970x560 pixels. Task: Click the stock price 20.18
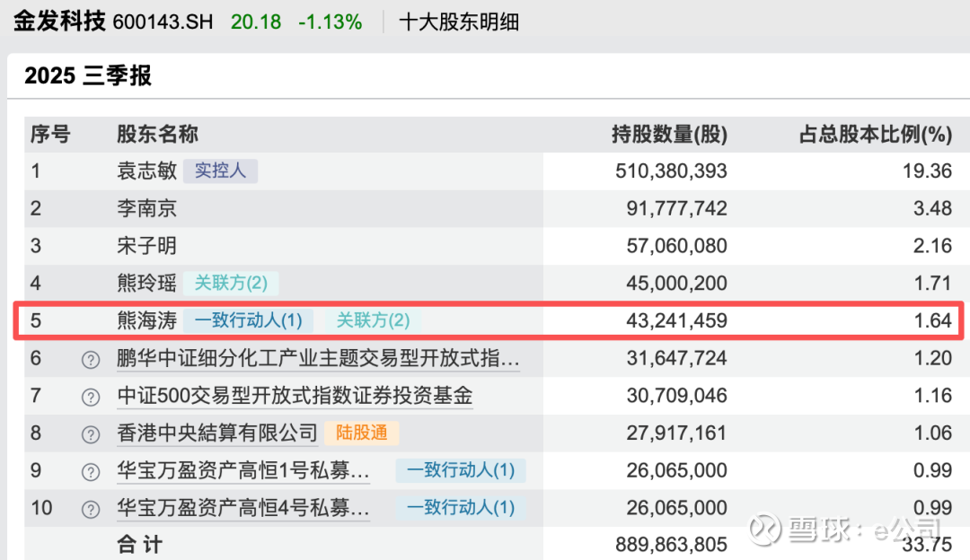click(255, 22)
